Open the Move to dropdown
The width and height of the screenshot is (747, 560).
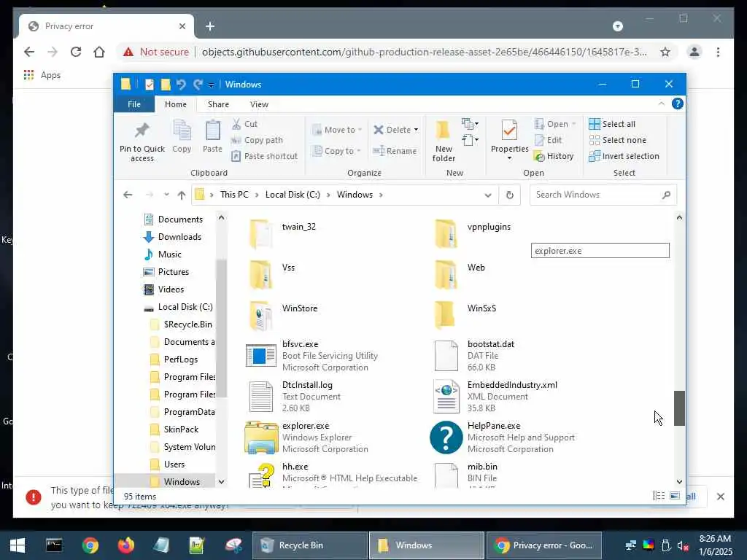coord(337,130)
